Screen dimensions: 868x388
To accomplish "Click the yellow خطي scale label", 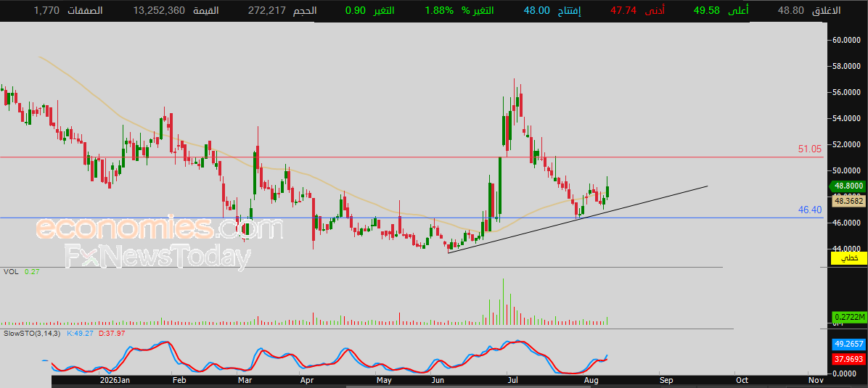I will click(x=848, y=257).
